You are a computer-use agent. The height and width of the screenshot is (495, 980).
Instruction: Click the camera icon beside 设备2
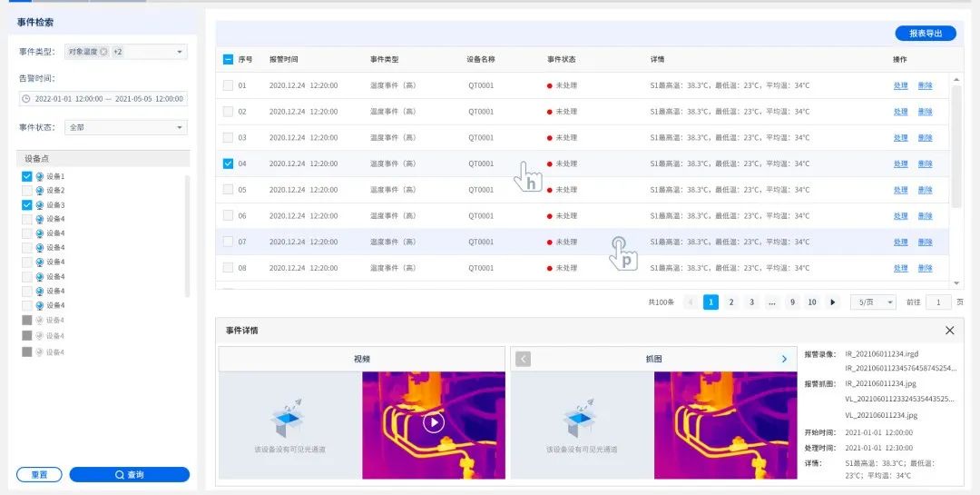pos(40,190)
